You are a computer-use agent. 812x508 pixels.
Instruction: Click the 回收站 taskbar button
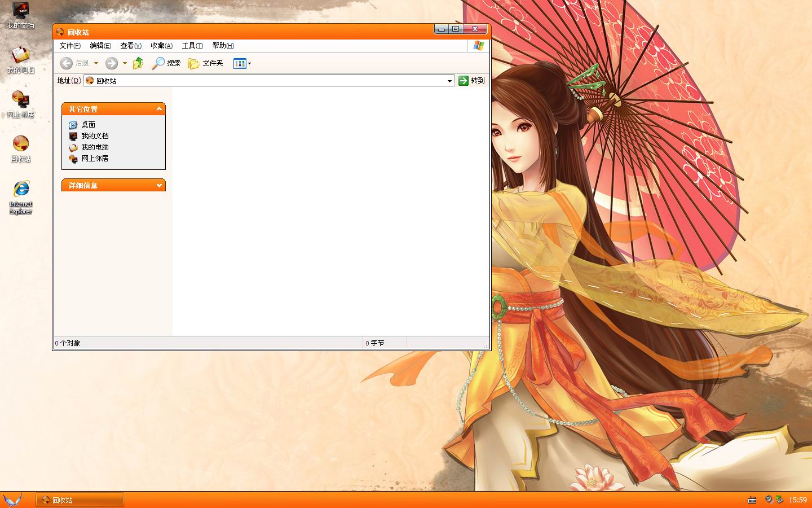point(80,500)
